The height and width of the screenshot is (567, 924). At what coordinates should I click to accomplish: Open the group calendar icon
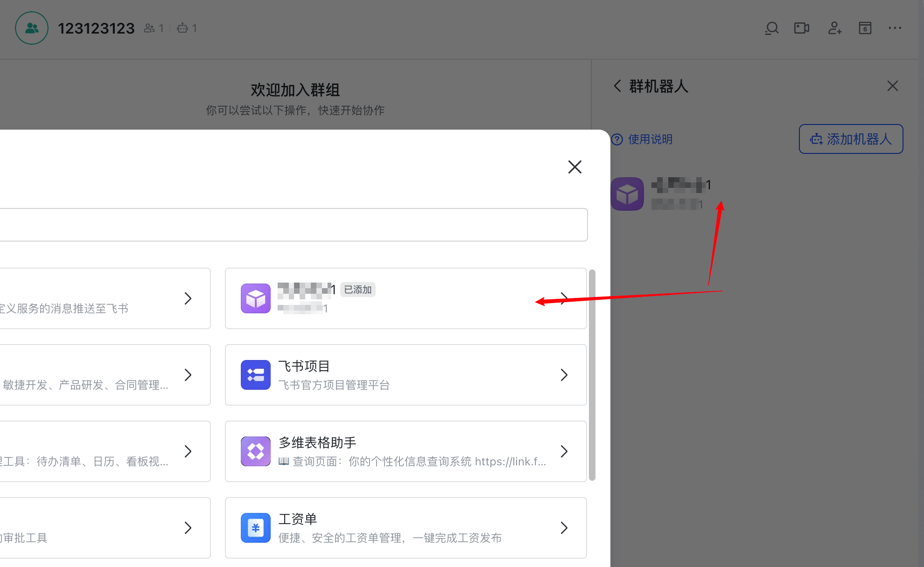click(x=865, y=28)
